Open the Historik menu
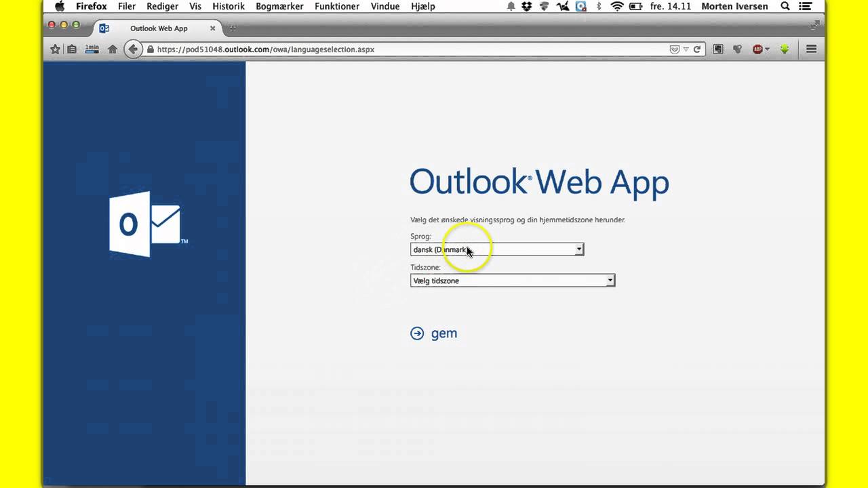 click(229, 6)
